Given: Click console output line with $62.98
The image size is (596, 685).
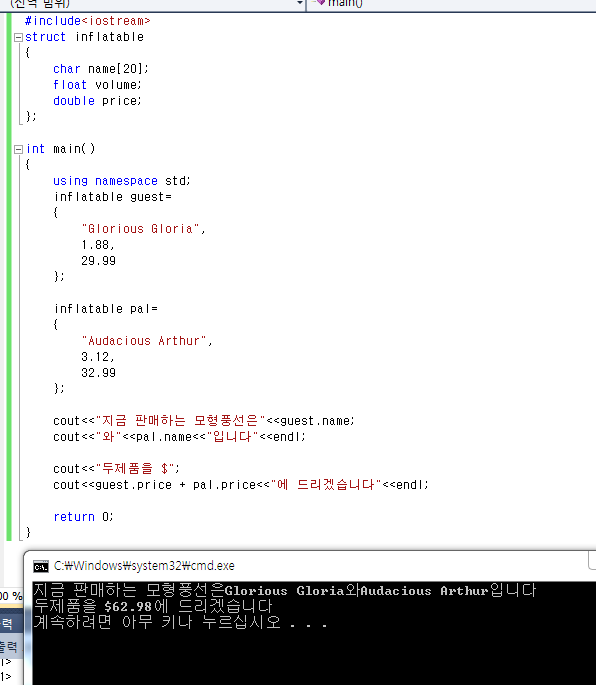Looking at the screenshot, I should point(153,606).
